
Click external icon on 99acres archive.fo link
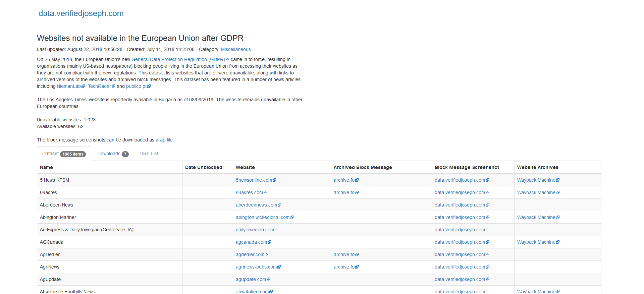(357, 193)
